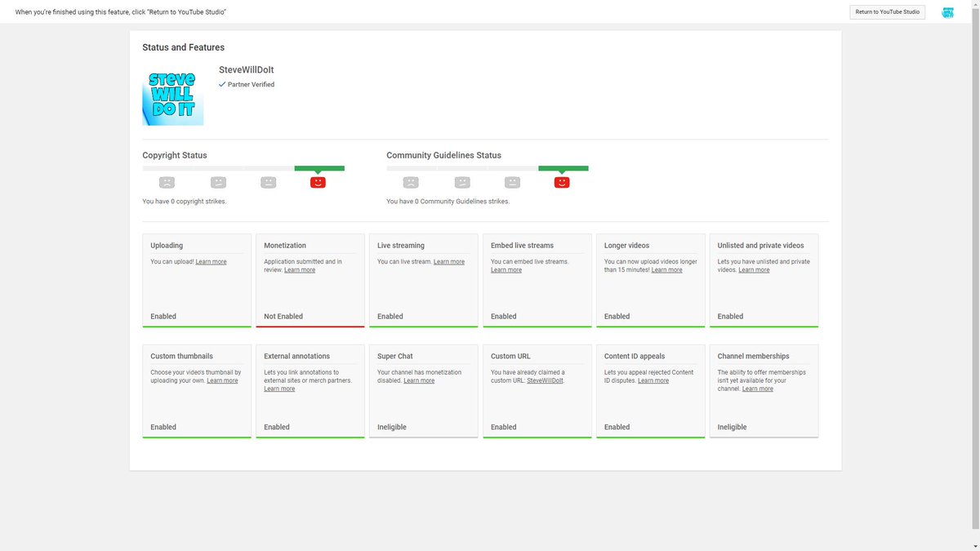Click the Enabled status in Uploading card

pos(163,317)
